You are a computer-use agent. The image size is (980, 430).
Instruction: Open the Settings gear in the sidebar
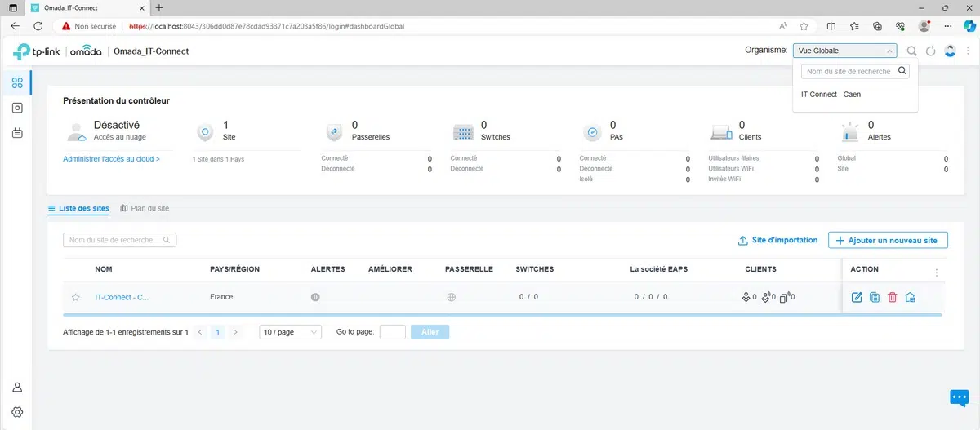pos(17,412)
